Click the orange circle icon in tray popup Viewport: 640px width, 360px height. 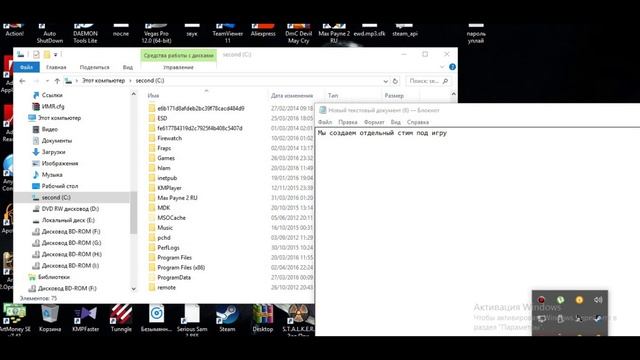tap(579, 300)
